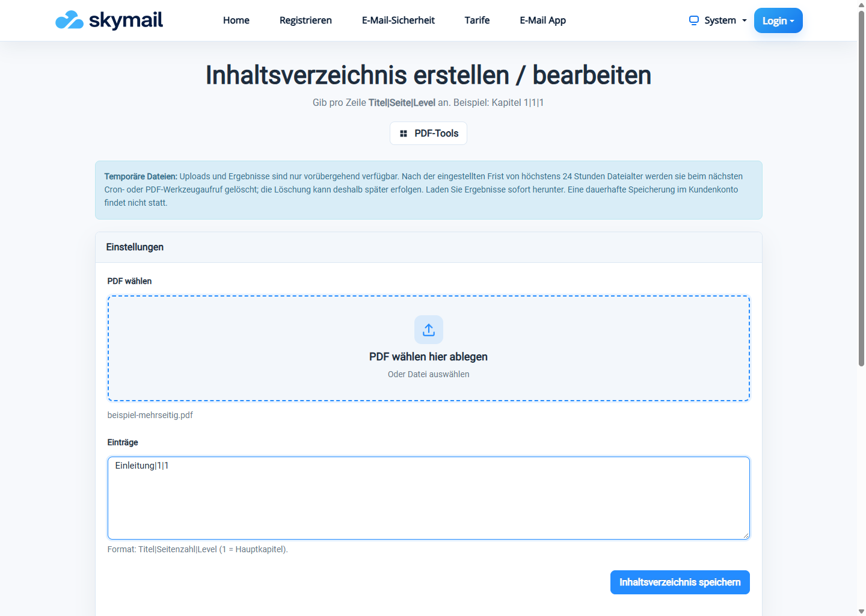Image resolution: width=866 pixels, height=616 pixels.
Task: Click the skymail cloud logo icon
Action: (x=69, y=20)
